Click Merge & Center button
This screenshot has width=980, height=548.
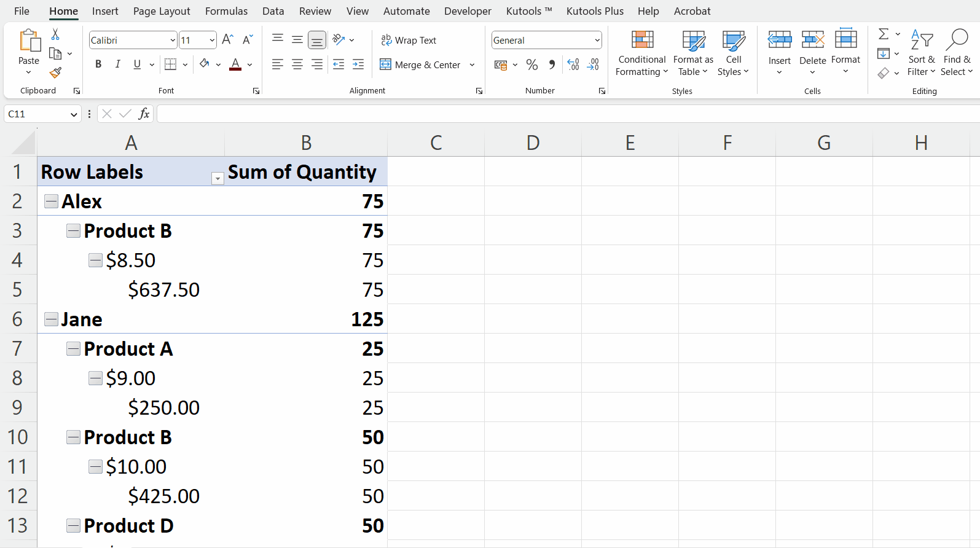point(420,65)
